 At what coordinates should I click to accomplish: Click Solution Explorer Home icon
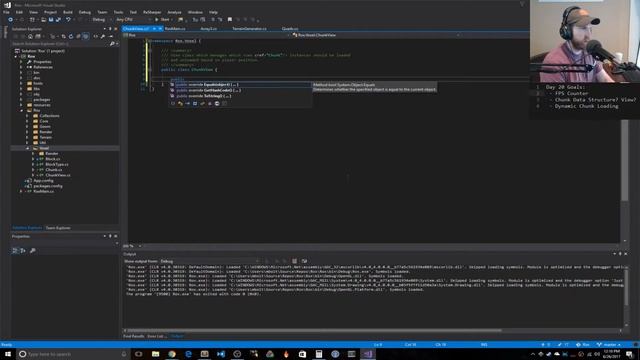[x=31, y=36]
